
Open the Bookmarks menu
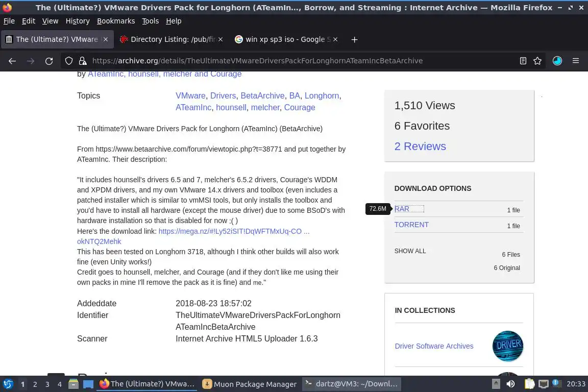pyautogui.click(x=116, y=21)
